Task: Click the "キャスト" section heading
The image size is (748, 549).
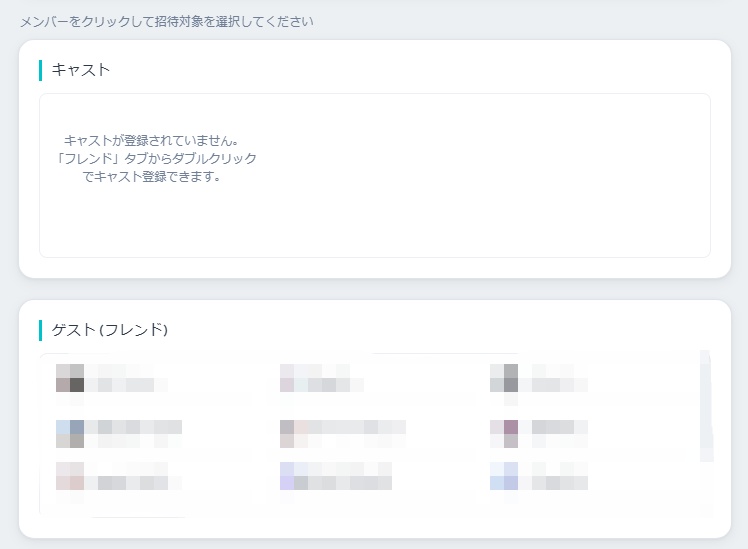Action: [81, 70]
